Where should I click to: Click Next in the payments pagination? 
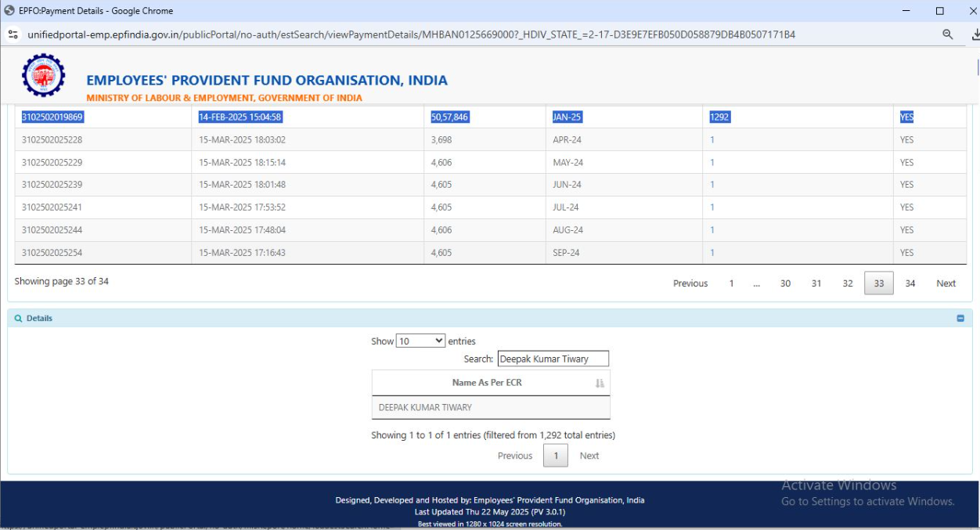click(946, 283)
